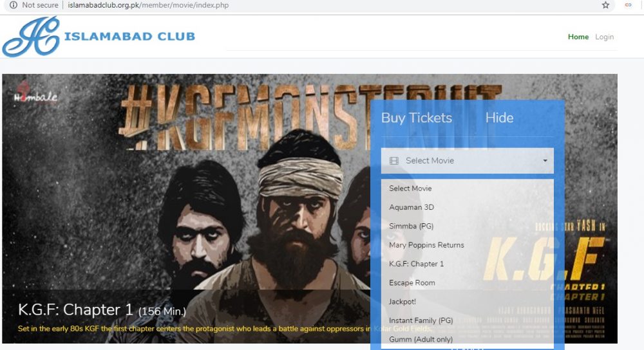Screen dimensions: 644x350
Task: Open the Select Movie dropdown arrow
Action: point(545,161)
